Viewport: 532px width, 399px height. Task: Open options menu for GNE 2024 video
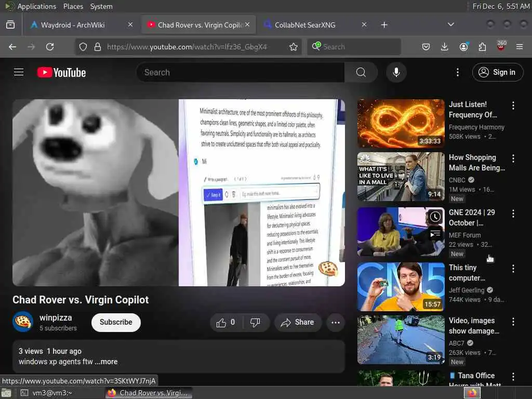click(513, 214)
